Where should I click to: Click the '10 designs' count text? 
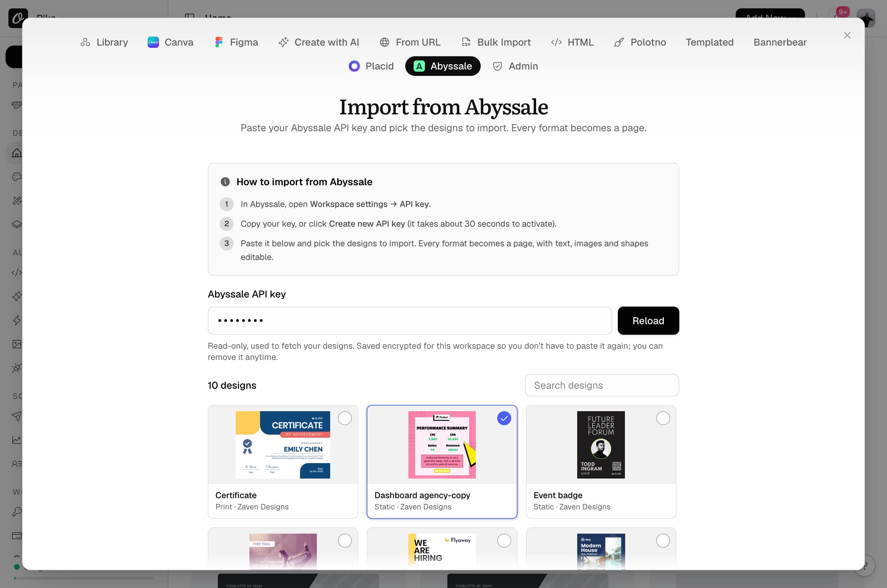[x=232, y=385]
